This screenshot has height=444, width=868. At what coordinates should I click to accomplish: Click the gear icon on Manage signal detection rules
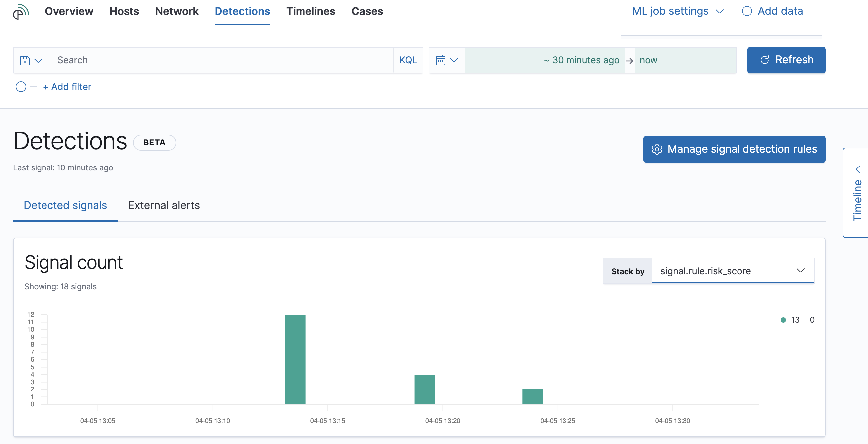click(x=657, y=149)
